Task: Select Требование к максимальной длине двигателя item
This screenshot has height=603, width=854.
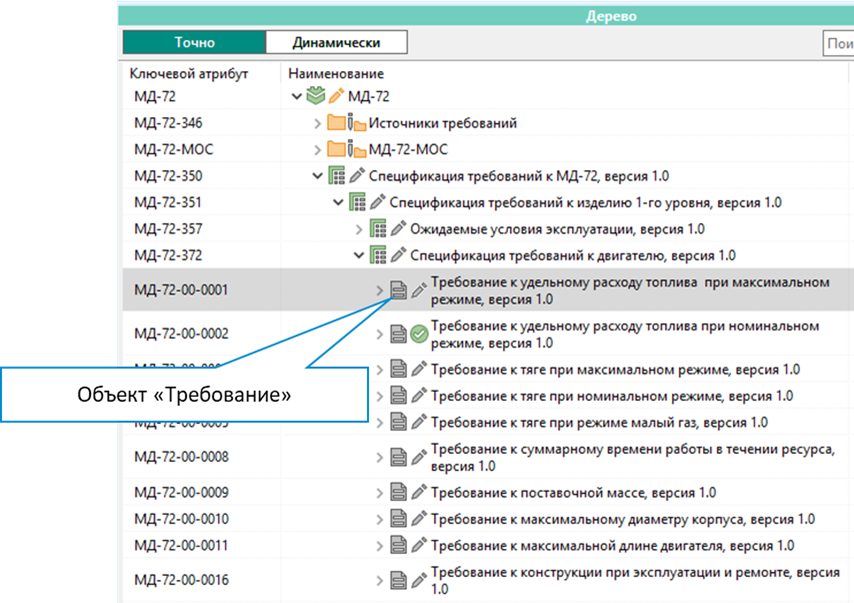Action: (612, 545)
